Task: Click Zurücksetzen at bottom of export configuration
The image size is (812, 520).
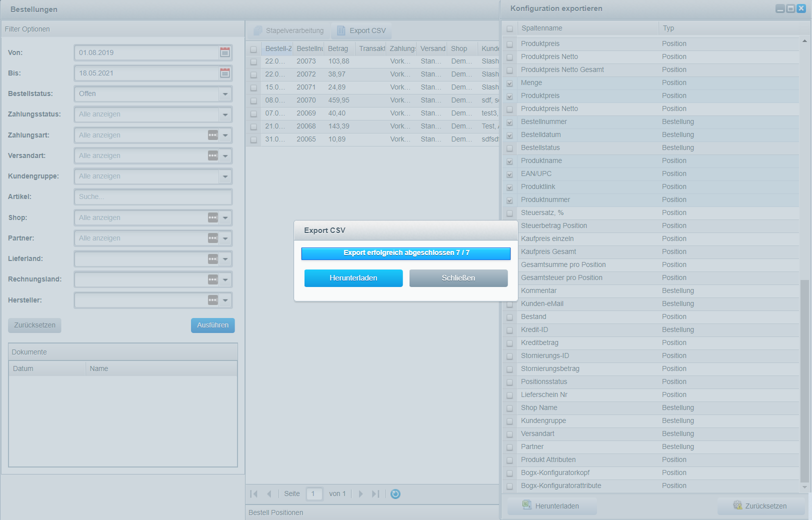Action: [760, 506]
